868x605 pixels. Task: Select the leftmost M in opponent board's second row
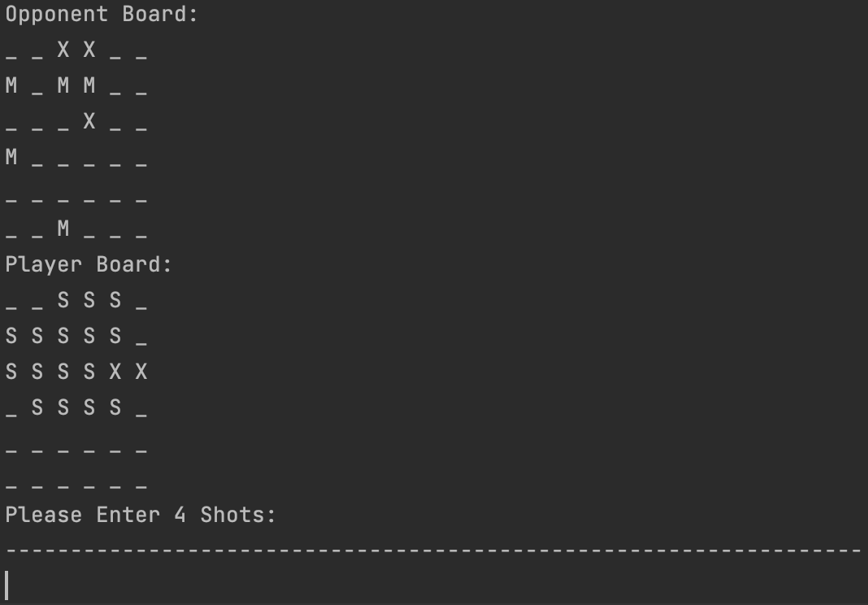[x=11, y=85]
